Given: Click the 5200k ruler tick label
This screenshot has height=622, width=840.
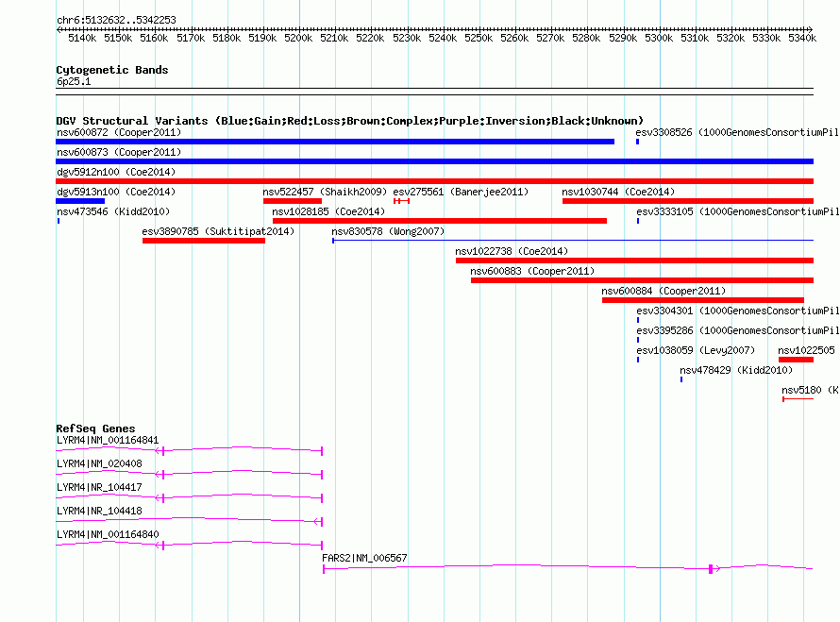Looking at the screenshot, I should tap(298, 38).
